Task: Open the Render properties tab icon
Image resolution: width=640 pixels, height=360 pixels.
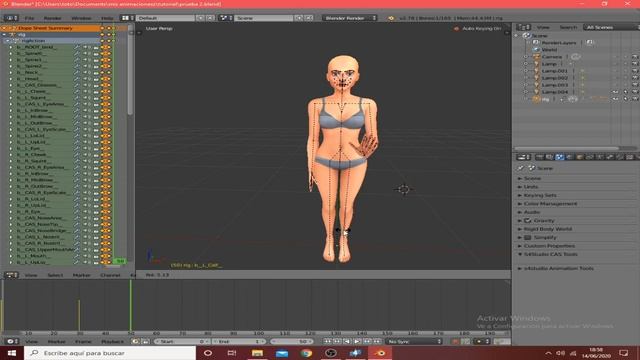Action: click(540, 157)
